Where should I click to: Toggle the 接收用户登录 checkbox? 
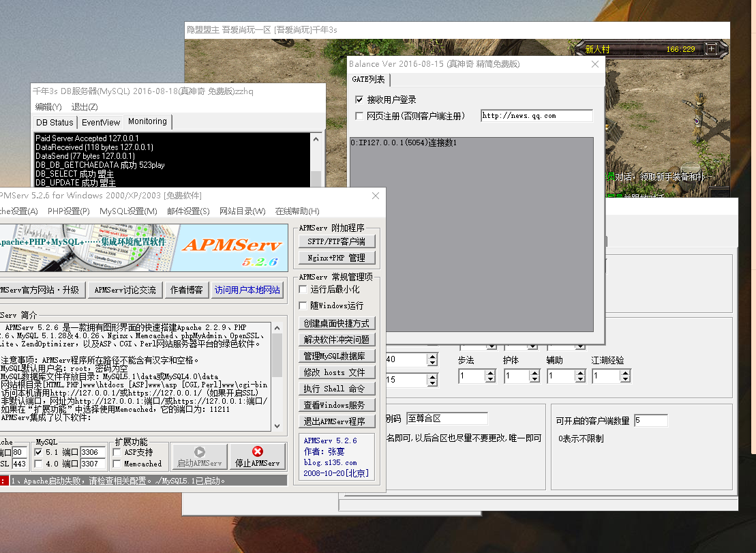359,100
